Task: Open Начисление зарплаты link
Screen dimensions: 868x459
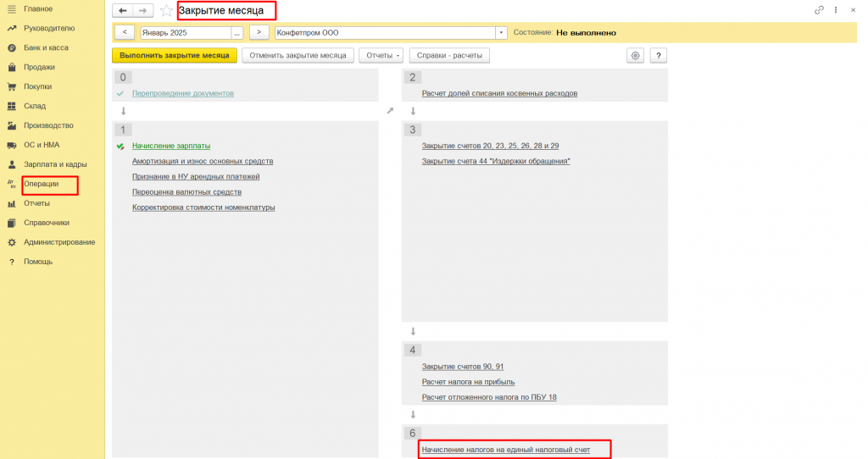Action: (171, 146)
